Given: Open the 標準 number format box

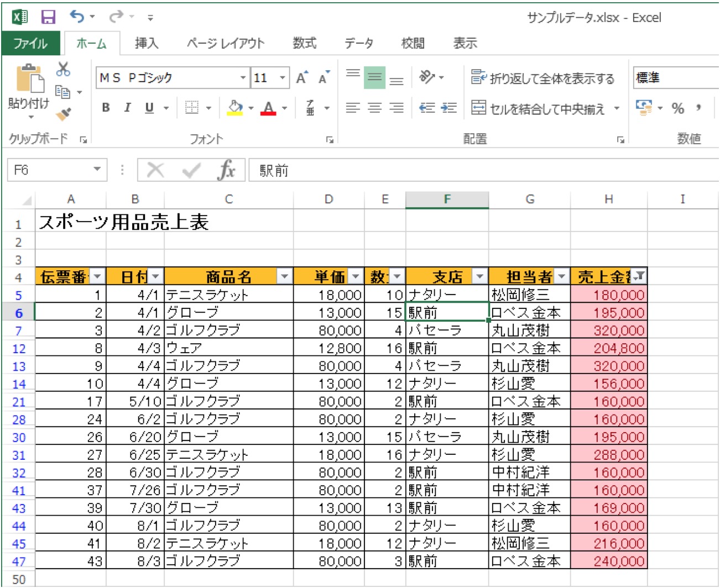Looking at the screenshot, I should (676, 78).
